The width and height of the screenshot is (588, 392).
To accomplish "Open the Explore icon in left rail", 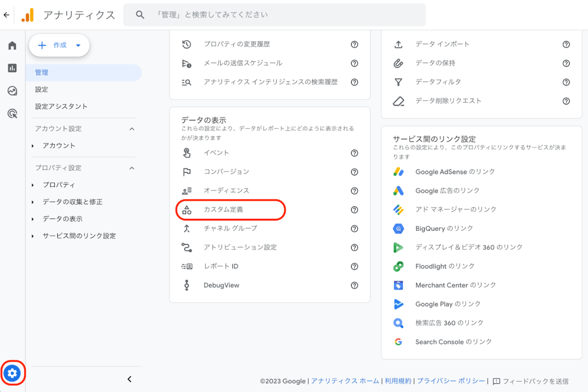I will (x=12, y=91).
